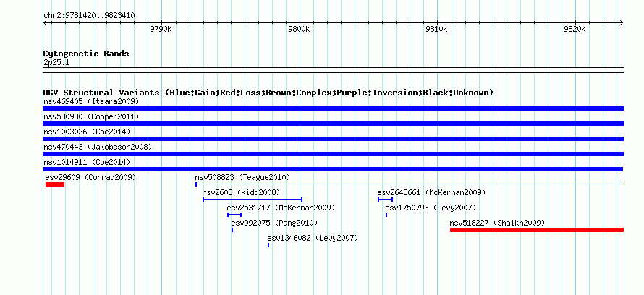
Task: Click the esv1346082 (Levy2007) label
Action: [x=313, y=239]
